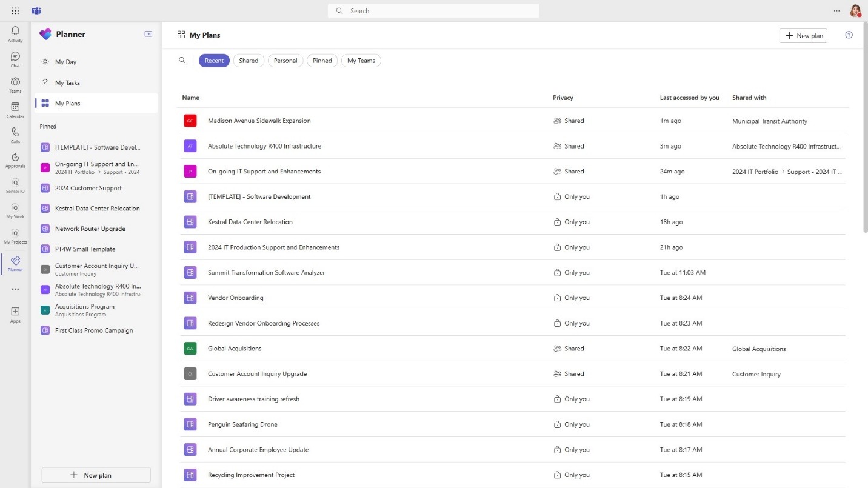
Task: Open My Plans in Planner sidebar
Action: (96, 103)
